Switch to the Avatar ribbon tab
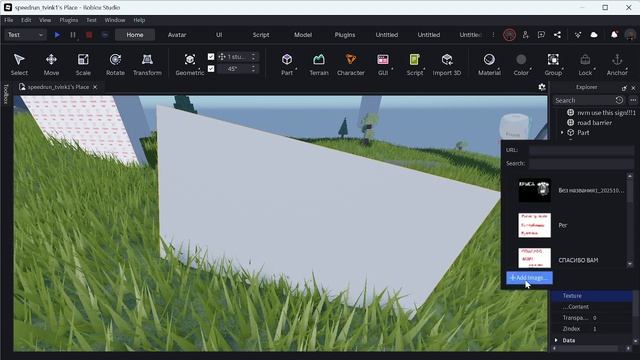Screen dimensions: 640x360 (x=177, y=35)
